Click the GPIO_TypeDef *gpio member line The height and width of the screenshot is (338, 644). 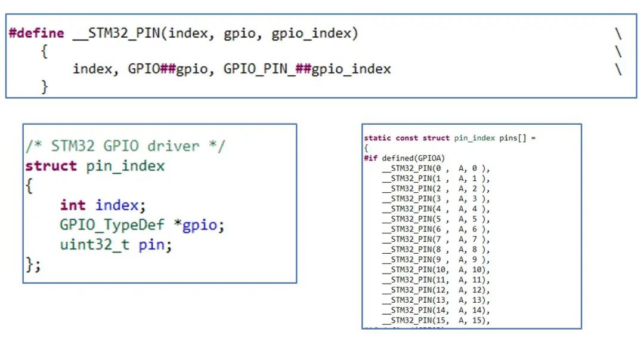coord(142,225)
